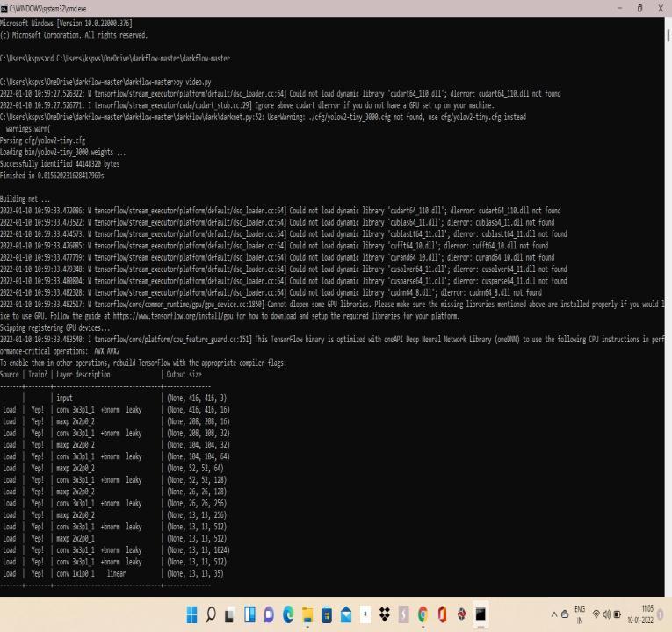
Task: Open OneDrive cloud tray icon
Action: point(565,614)
